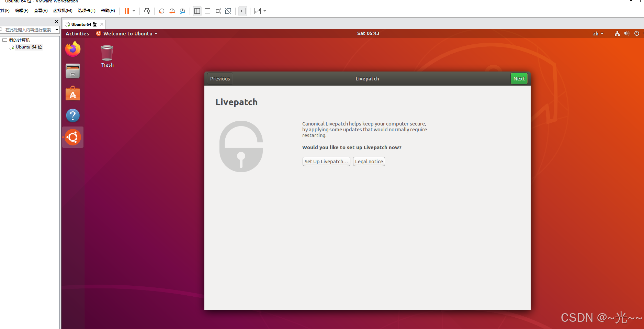The height and width of the screenshot is (329, 644).
Task: Expand the stretch display options arrow
Action: point(265,11)
